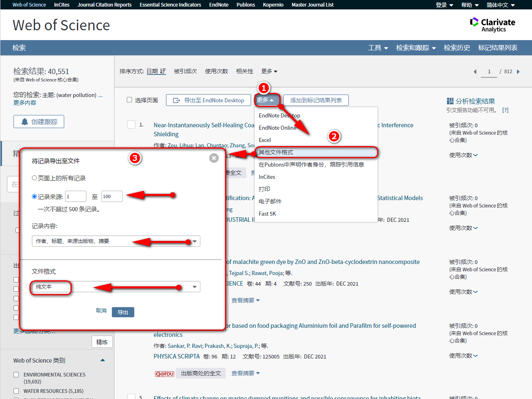Open the 更多 sort options dropdown
The height and width of the screenshot is (399, 532).
pyautogui.click(x=269, y=71)
